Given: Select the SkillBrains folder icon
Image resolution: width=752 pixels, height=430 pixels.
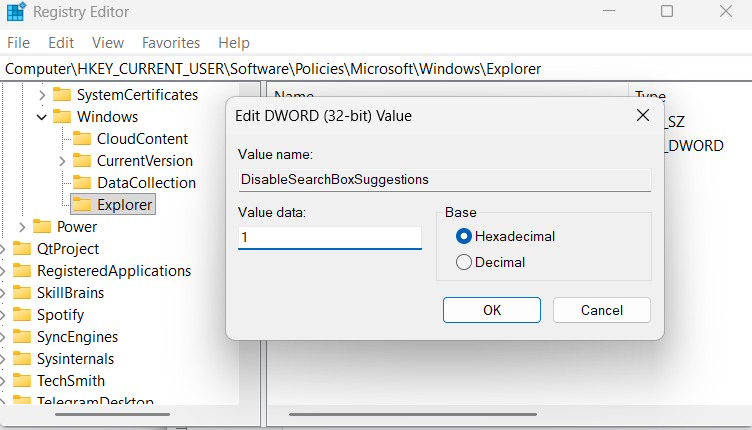Looking at the screenshot, I should coord(22,292).
